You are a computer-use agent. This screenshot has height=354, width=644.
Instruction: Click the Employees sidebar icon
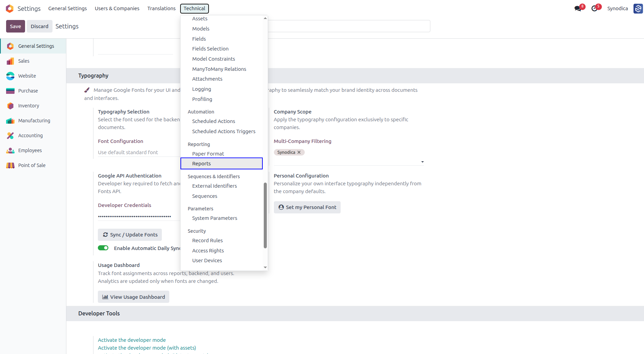coord(10,150)
